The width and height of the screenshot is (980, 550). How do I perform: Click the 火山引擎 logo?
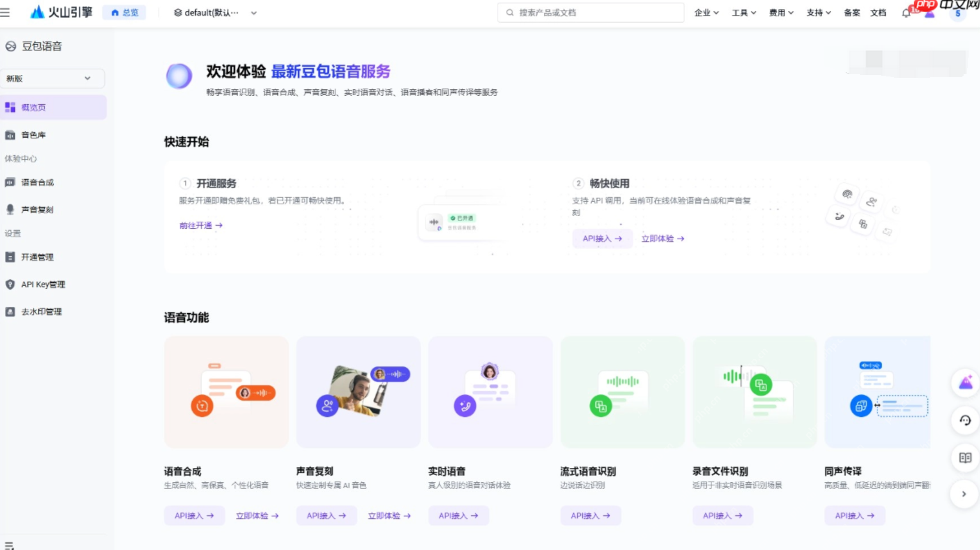[x=62, y=12]
